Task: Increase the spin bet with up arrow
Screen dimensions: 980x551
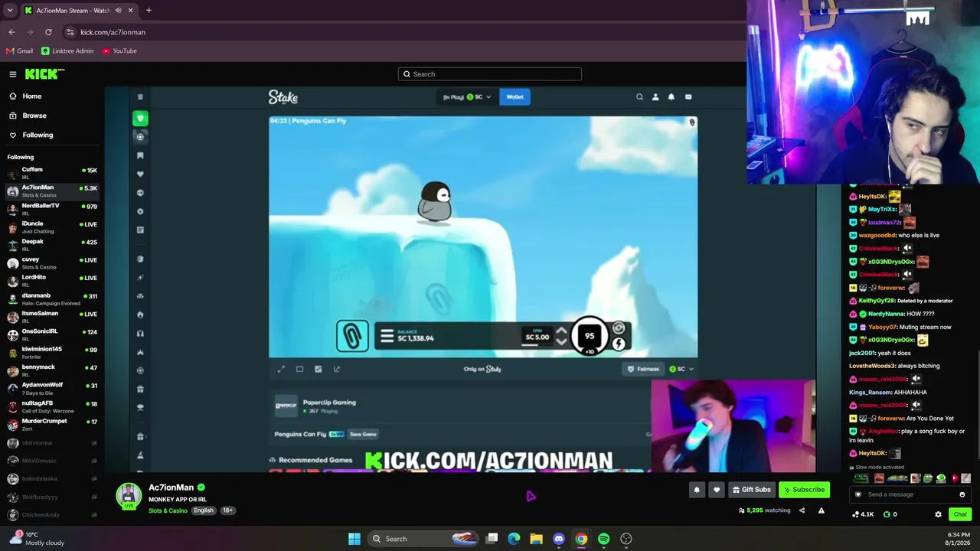Action: (x=561, y=331)
